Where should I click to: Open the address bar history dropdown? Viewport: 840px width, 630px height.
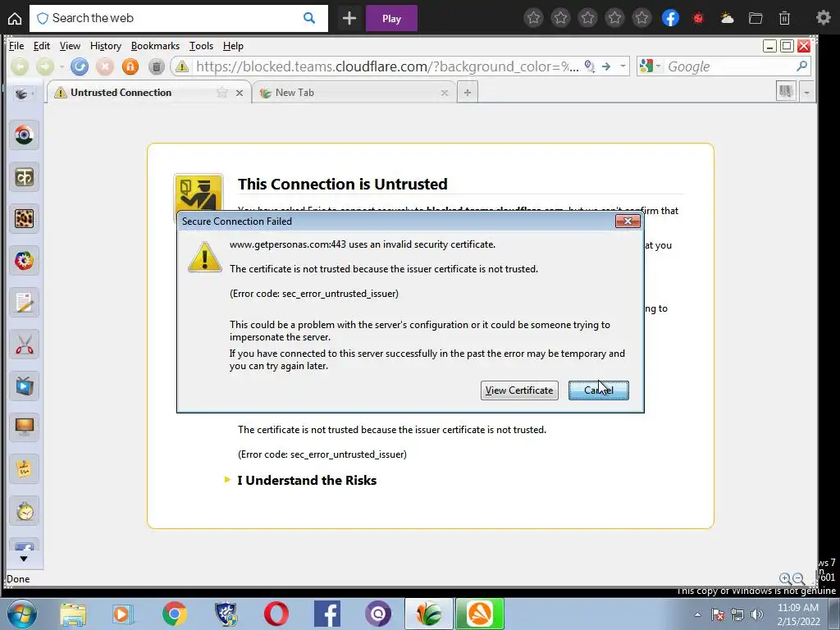[x=623, y=66]
